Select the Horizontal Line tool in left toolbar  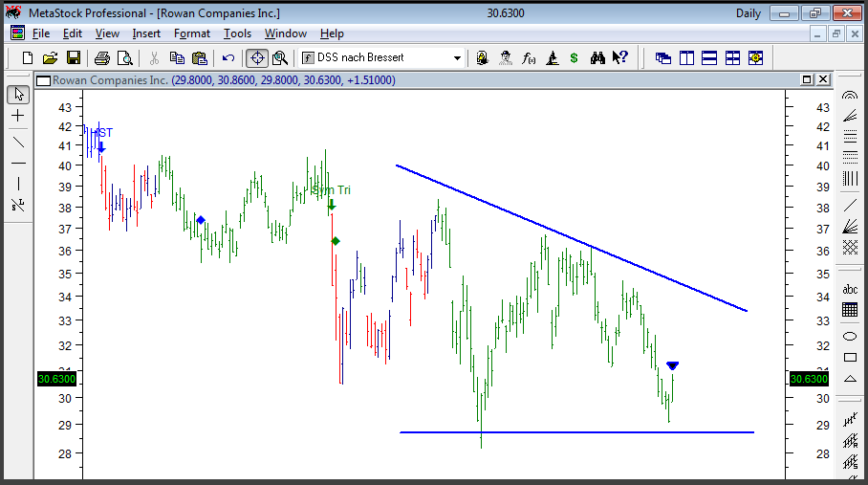click(x=18, y=164)
